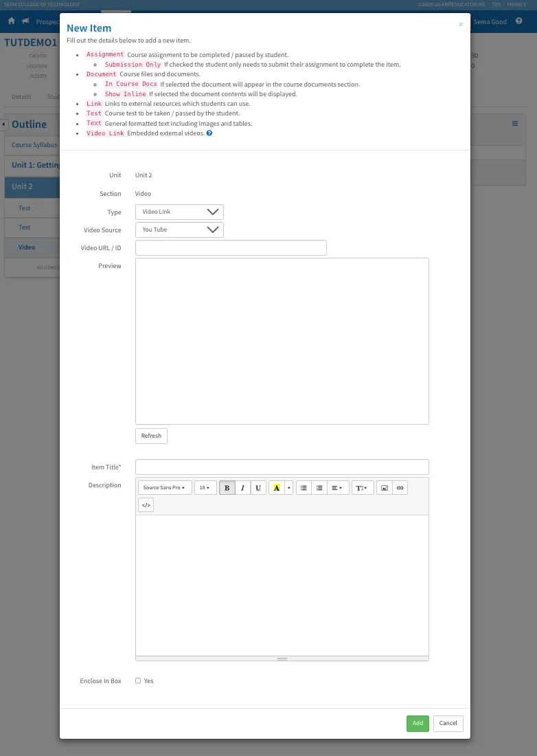Click the "In Course Docs" label text
The image size is (537, 756).
(x=131, y=84)
